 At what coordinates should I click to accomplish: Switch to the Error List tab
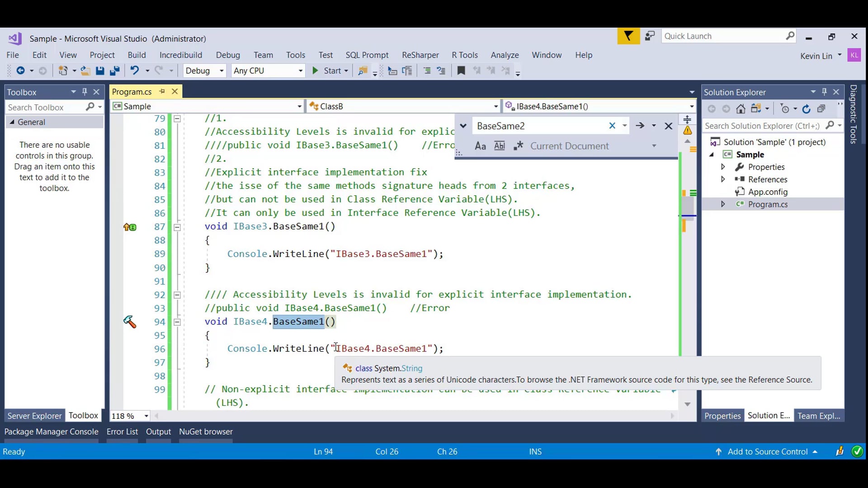coord(122,432)
